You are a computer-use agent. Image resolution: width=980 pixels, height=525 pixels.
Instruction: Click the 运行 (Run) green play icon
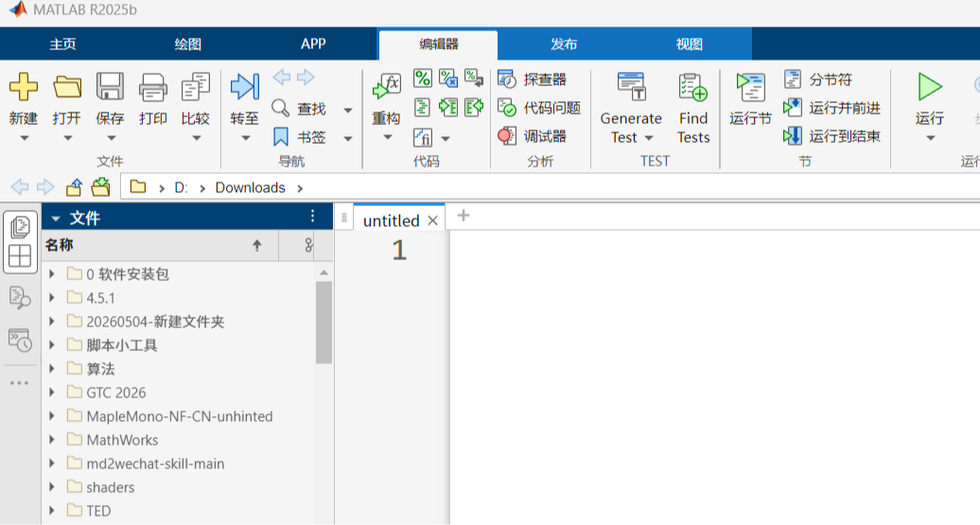(x=929, y=87)
